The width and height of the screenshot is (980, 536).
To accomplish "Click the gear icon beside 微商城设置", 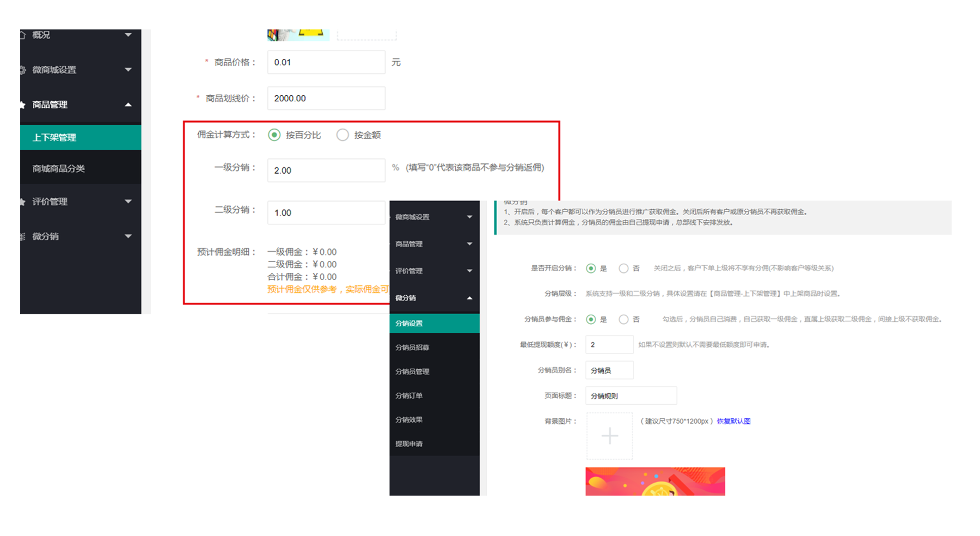I will coord(23,70).
